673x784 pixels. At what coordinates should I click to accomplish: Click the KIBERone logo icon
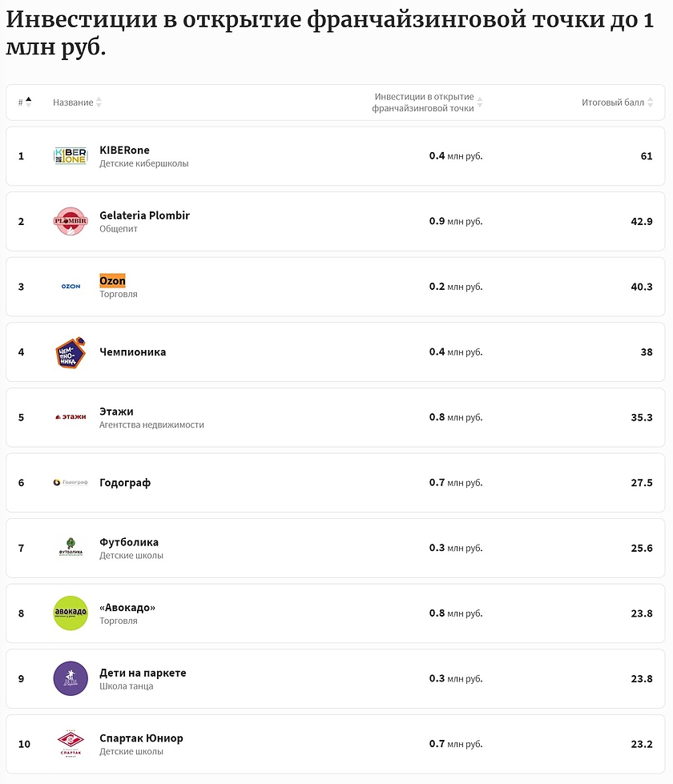(71, 156)
